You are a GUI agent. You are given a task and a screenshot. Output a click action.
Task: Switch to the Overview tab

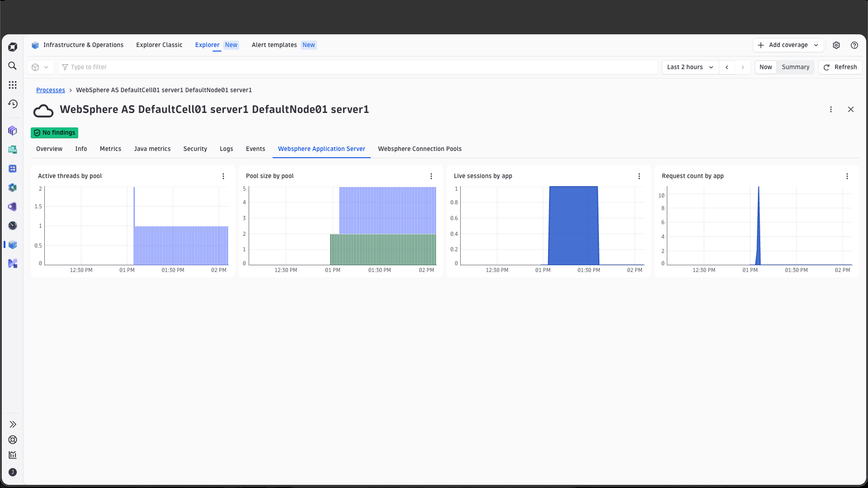49,149
